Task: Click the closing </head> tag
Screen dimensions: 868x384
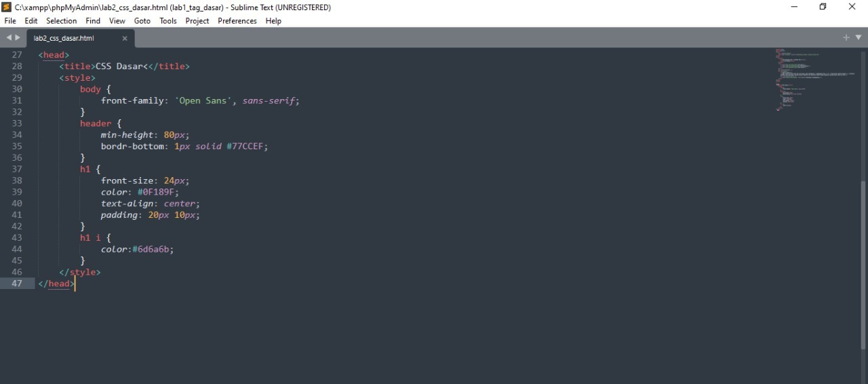Action: click(x=56, y=284)
